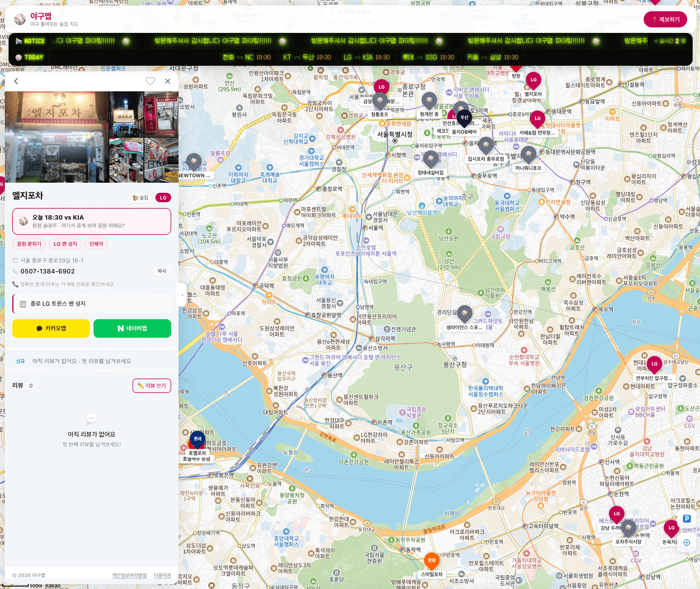Click the navy 롯데 map pin
Screen dimensions: 700x589
tap(197, 440)
